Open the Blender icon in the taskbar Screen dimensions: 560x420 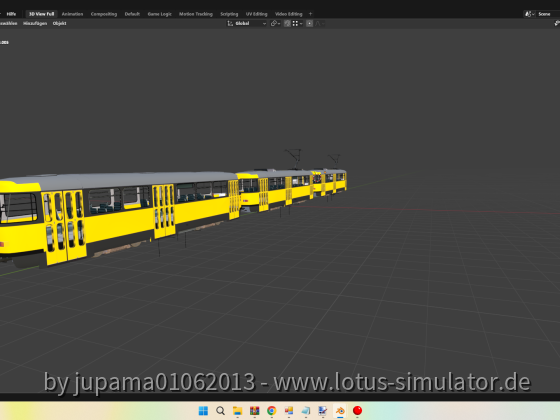(340, 411)
